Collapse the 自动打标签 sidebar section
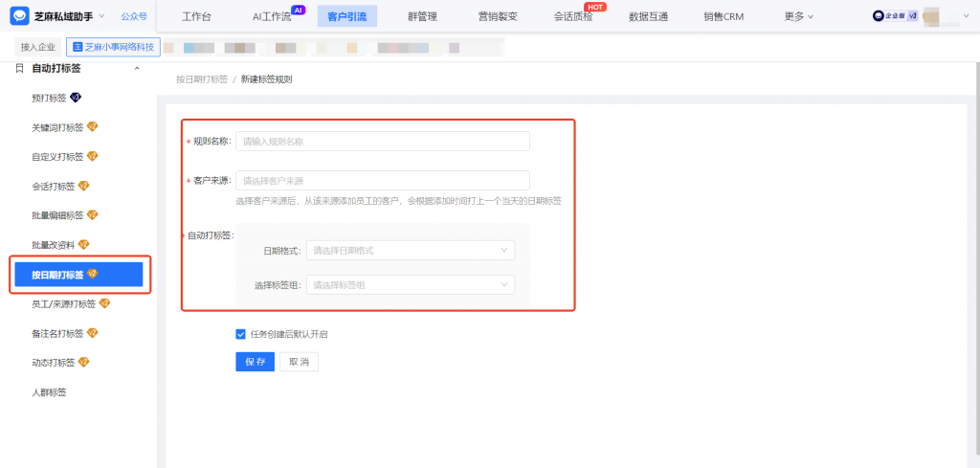The height and width of the screenshot is (468, 980). [x=137, y=69]
